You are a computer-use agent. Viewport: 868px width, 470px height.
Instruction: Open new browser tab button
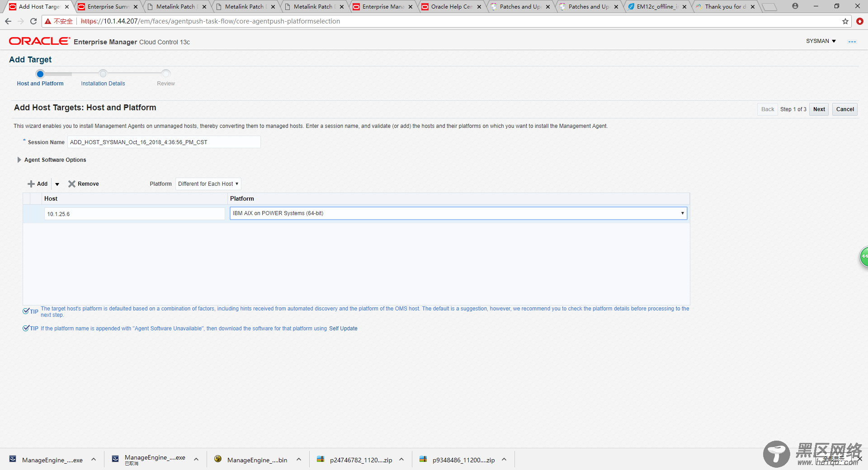[769, 7]
